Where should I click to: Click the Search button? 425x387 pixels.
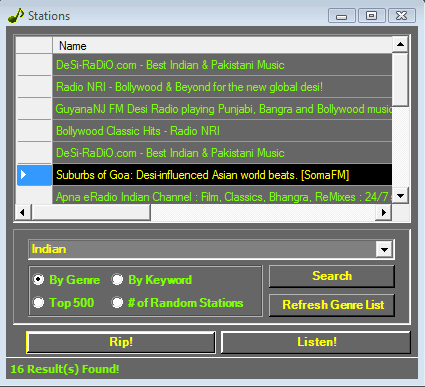point(332,276)
